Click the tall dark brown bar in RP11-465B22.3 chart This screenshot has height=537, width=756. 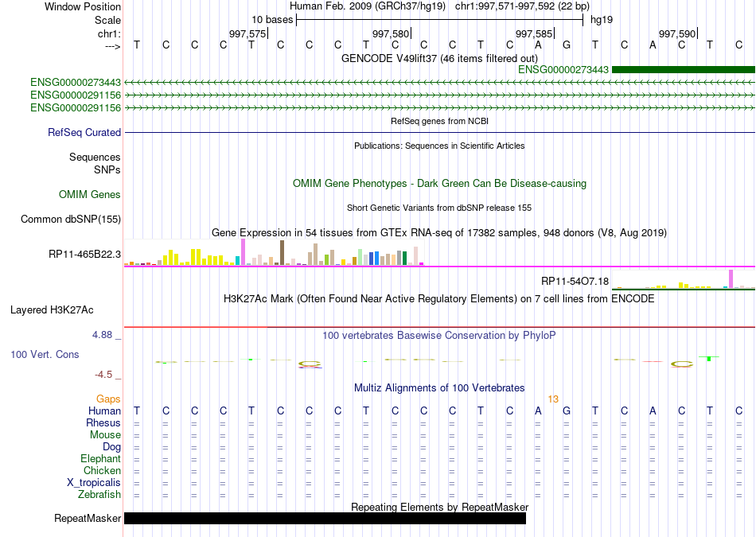[282, 253]
